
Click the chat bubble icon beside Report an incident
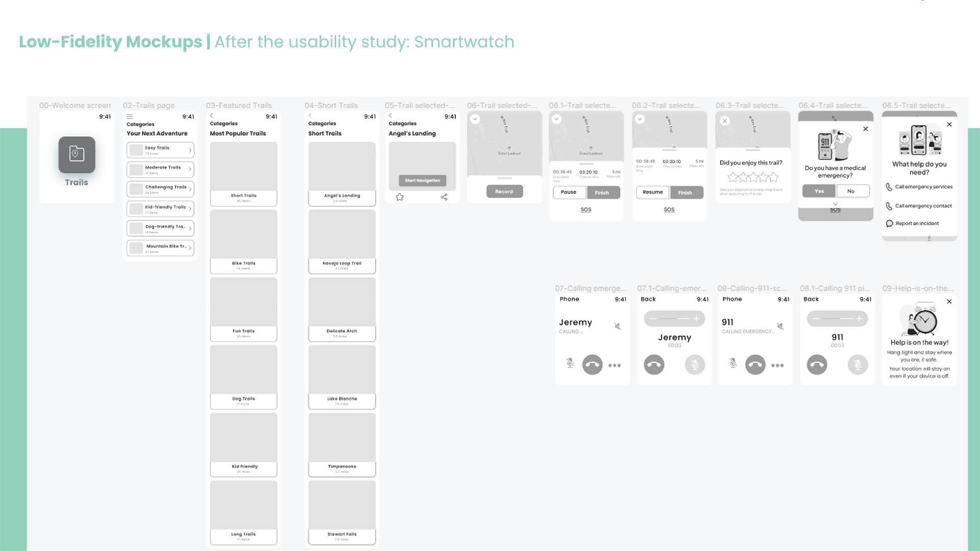889,223
